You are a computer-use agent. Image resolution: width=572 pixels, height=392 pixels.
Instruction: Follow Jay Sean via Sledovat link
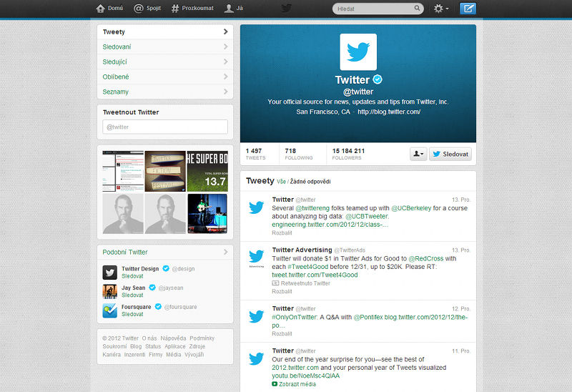[132, 295]
